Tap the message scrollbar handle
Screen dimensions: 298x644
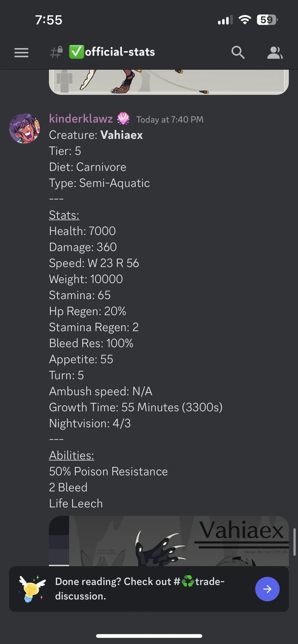point(294,542)
